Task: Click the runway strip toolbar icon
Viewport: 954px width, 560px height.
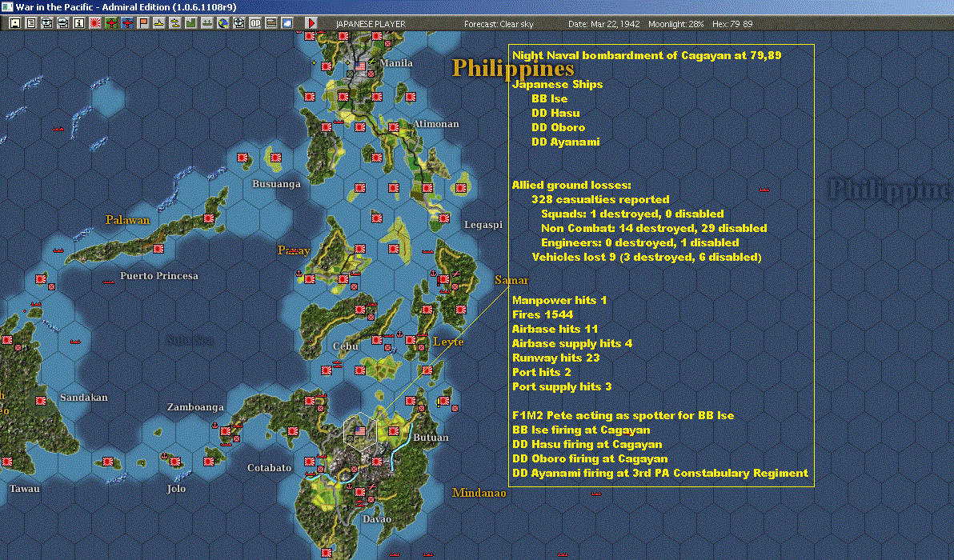Action: point(271,23)
